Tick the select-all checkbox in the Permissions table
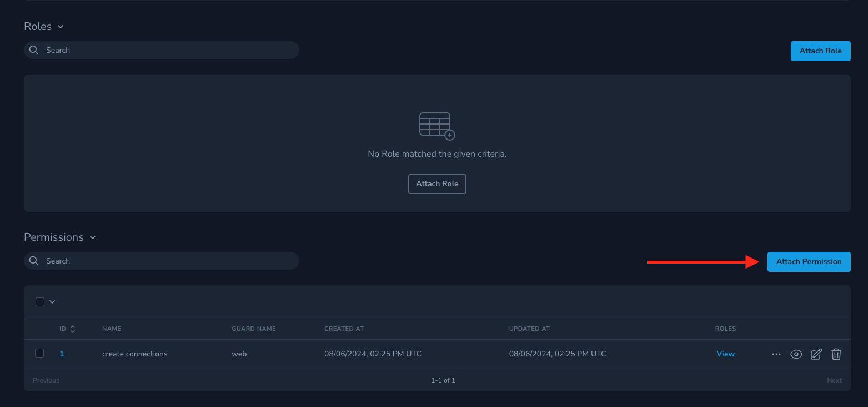Image resolution: width=868 pixels, height=407 pixels. coord(40,302)
